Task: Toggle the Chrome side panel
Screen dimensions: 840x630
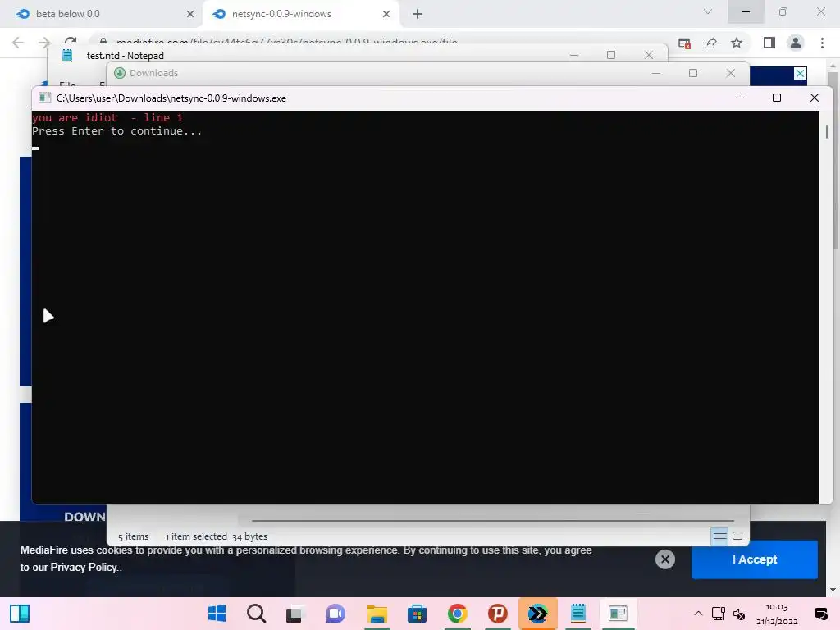Action: click(769, 43)
